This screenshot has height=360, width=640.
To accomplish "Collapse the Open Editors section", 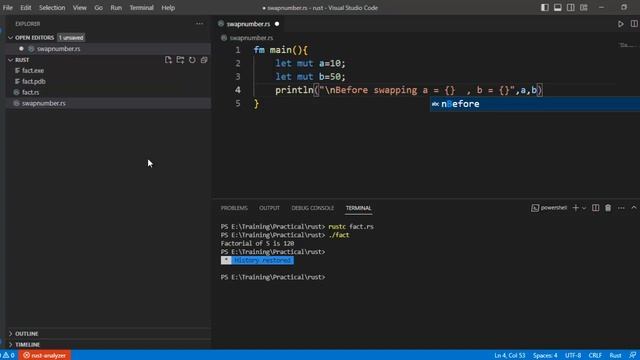I will coord(11,38).
